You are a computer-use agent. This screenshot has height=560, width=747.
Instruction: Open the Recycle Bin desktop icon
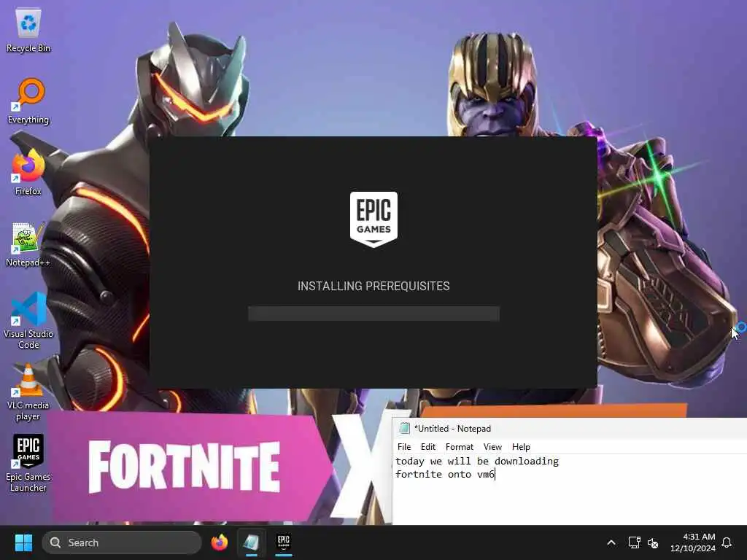tap(28, 31)
